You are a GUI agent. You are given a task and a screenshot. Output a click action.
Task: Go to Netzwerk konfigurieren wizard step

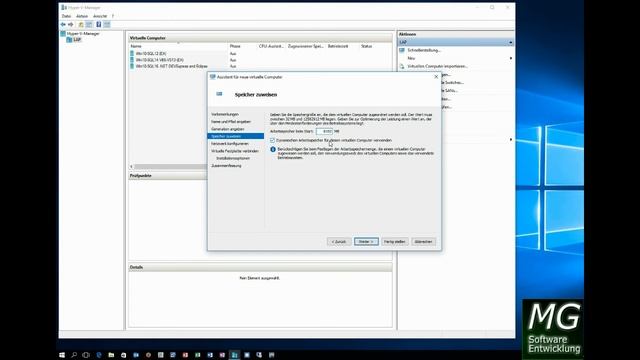(230, 144)
